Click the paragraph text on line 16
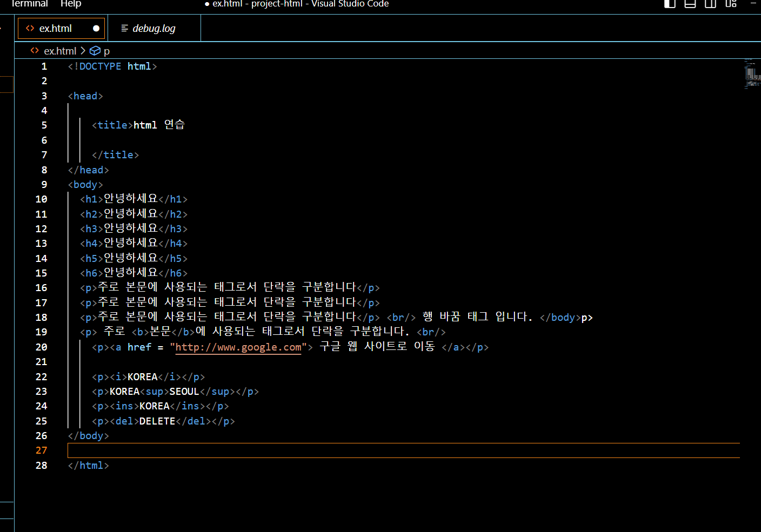Screen dimensions: 761x532 click(227, 287)
